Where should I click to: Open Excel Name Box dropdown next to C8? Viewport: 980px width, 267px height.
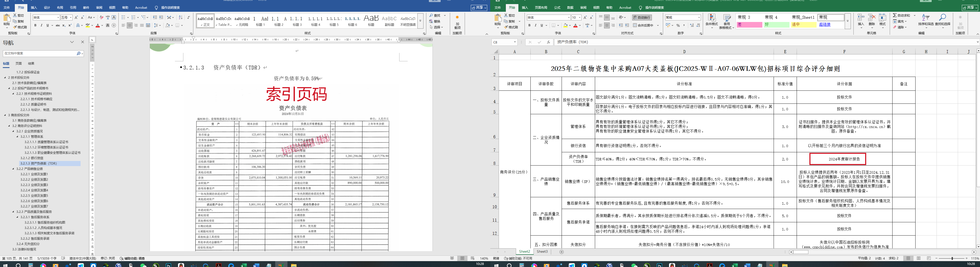pos(515,42)
